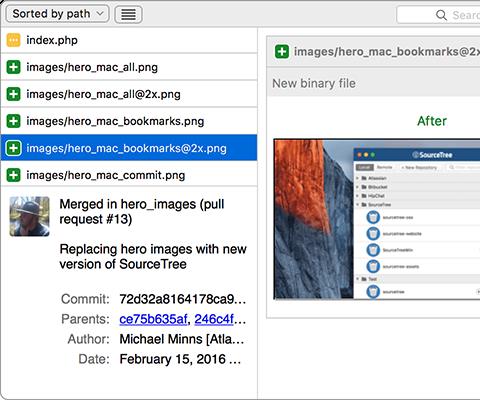Click the added icon for hero_mac_all@2x.png

tap(13, 94)
